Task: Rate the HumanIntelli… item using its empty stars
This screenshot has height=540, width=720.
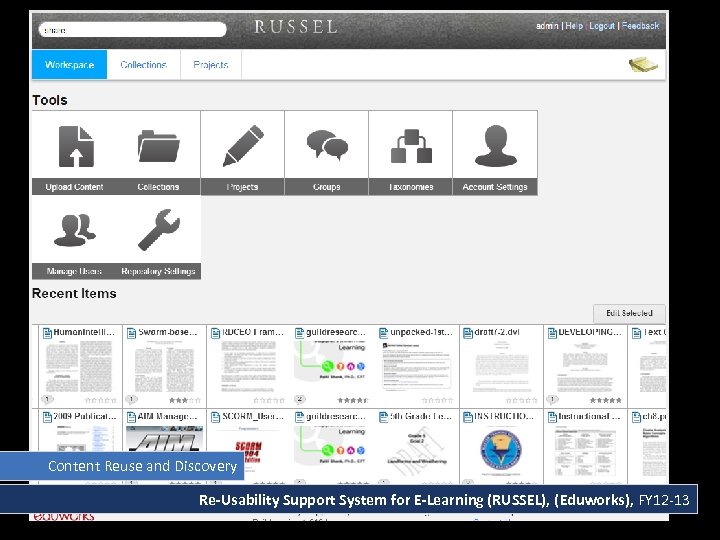Action: pos(101,400)
